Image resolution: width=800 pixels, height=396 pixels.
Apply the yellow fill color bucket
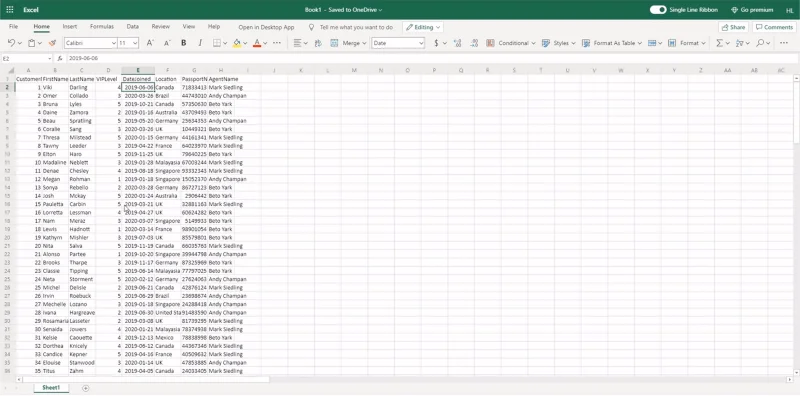(x=237, y=43)
